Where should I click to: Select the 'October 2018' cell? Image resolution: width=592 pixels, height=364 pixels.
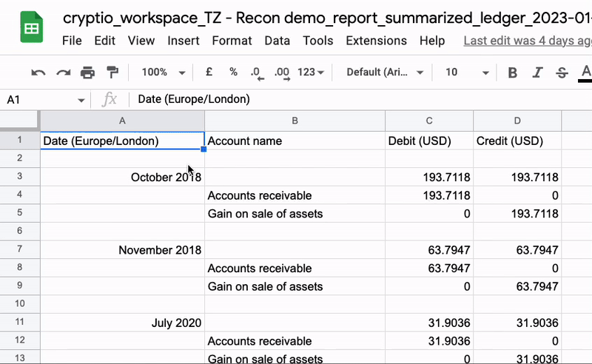click(x=122, y=177)
